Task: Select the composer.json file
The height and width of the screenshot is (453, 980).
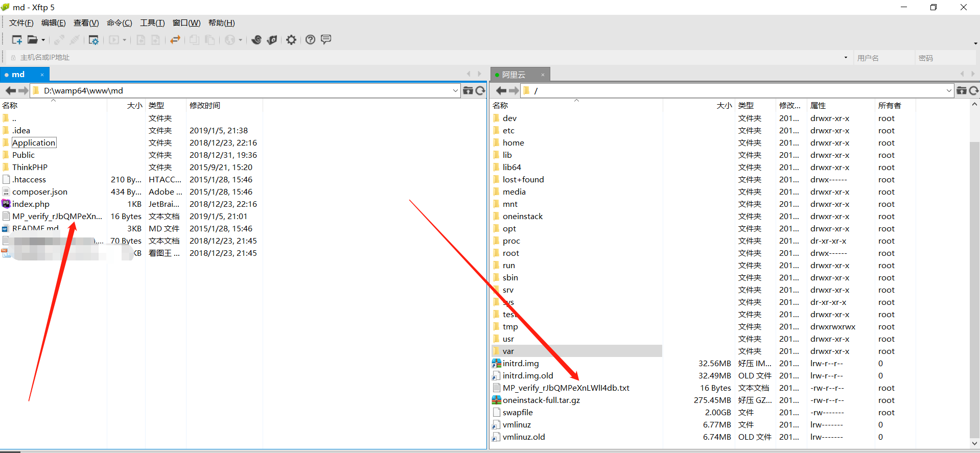Action: coord(40,192)
